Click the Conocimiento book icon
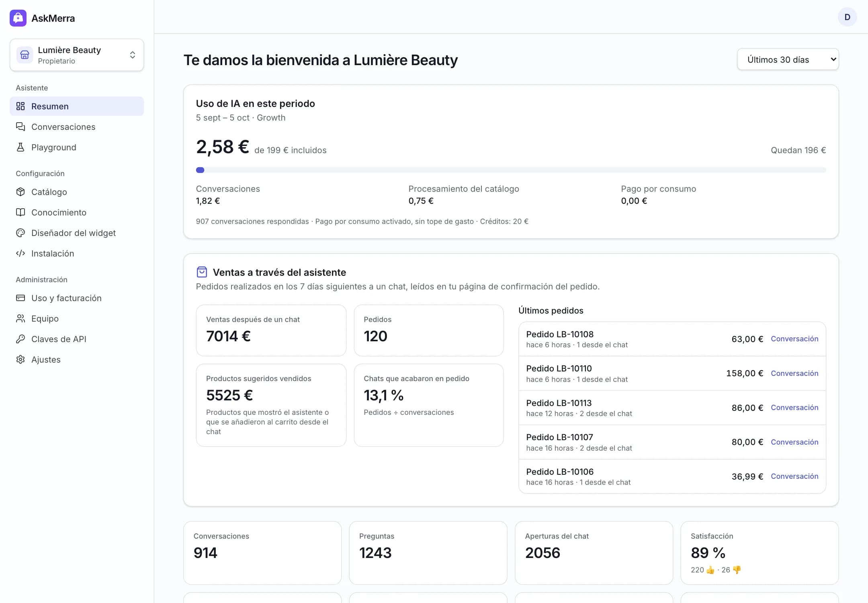The width and height of the screenshot is (868, 603). pyautogui.click(x=20, y=212)
